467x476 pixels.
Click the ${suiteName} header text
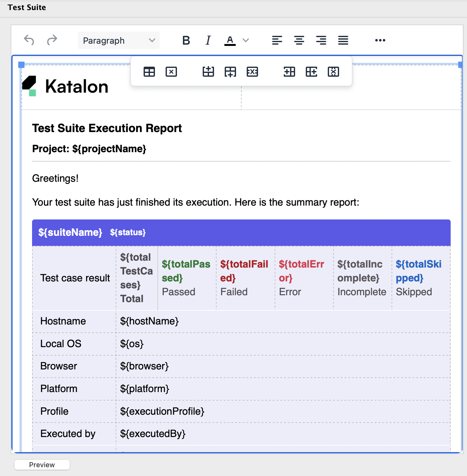pos(70,232)
